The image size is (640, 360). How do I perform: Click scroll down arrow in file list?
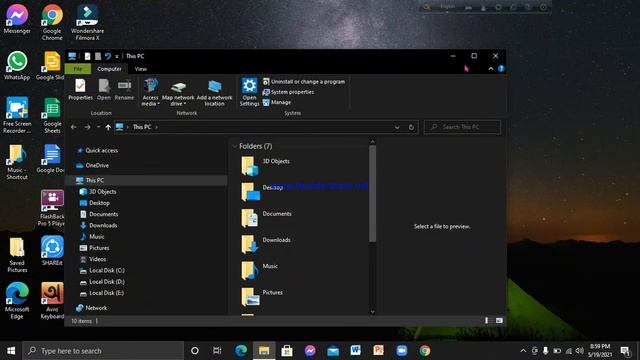tap(372, 311)
